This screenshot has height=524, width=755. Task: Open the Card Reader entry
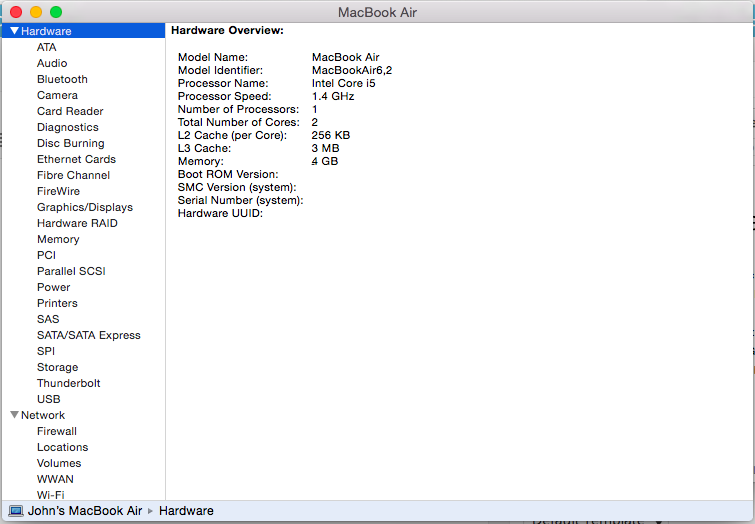(70, 111)
